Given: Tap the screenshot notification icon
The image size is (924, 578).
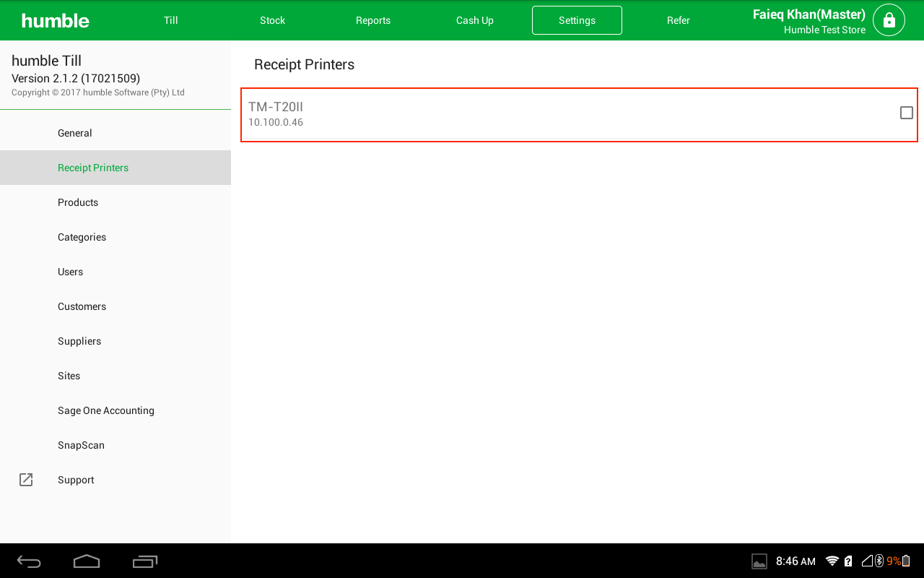Looking at the screenshot, I should 759,561.
